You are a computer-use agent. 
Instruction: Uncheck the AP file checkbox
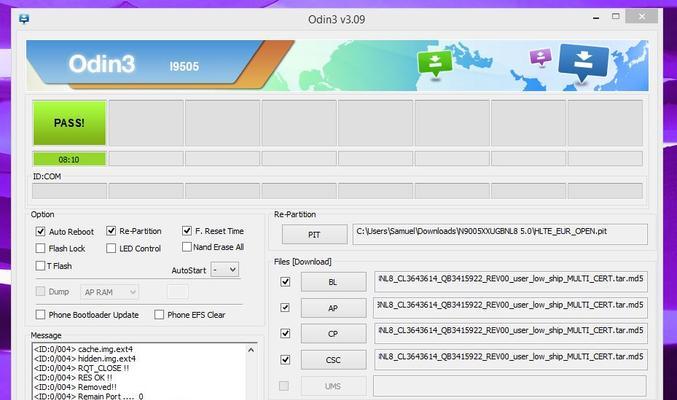click(x=285, y=308)
